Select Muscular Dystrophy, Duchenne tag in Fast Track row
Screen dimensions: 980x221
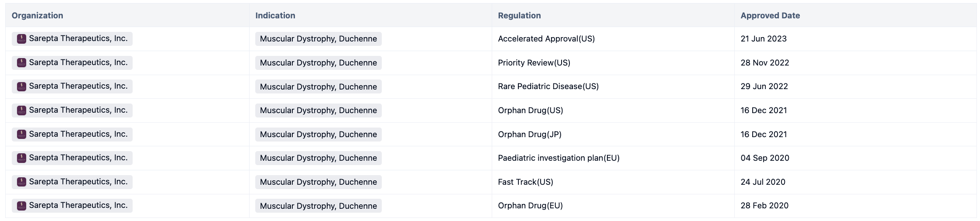point(318,182)
